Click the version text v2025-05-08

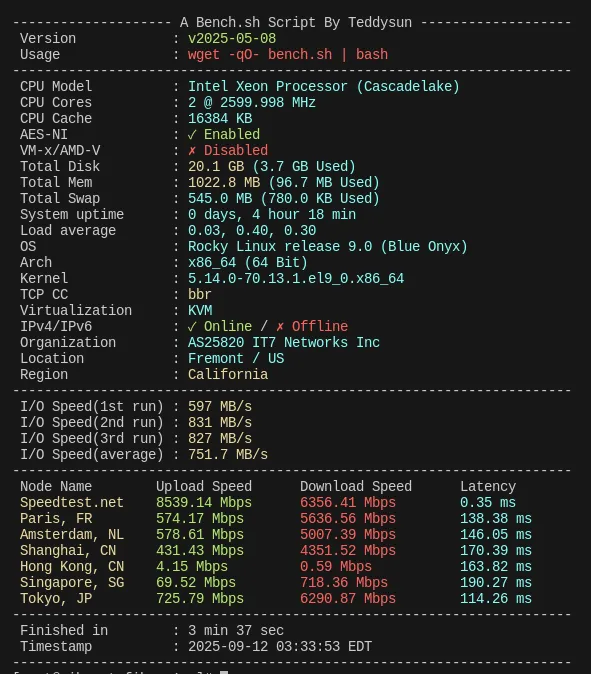(x=232, y=39)
